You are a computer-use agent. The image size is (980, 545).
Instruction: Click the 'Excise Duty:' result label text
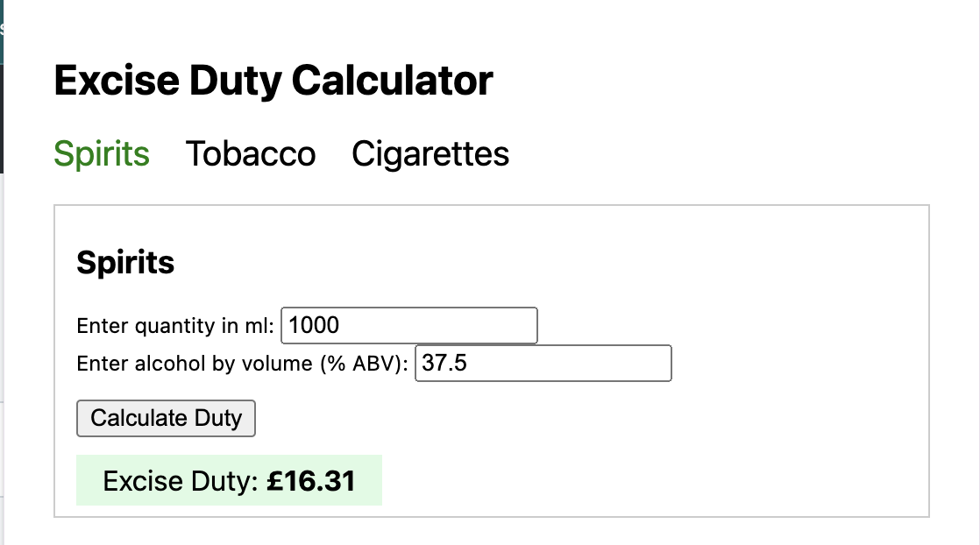point(181,481)
